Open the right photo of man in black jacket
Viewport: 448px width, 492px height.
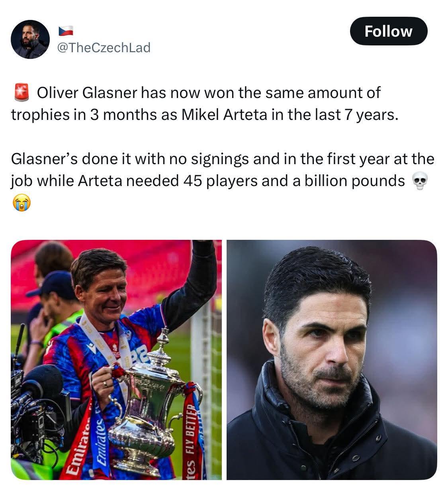pyautogui.click(x=332, y=359)
